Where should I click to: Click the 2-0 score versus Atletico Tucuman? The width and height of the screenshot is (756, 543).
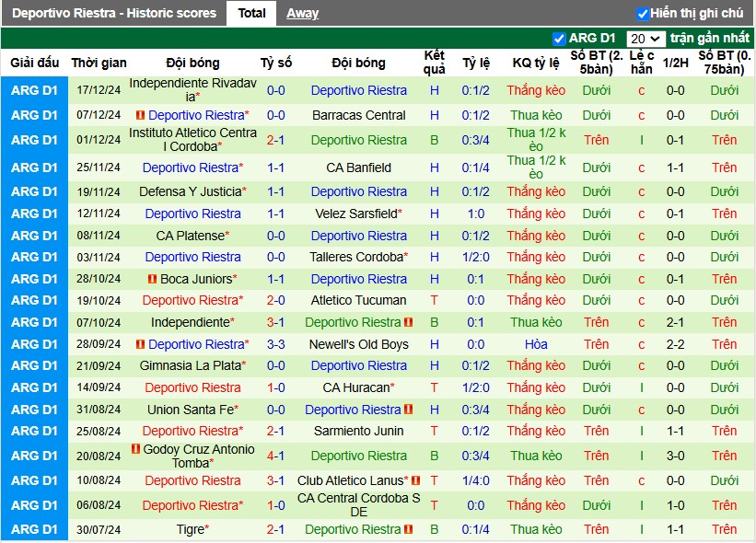[275, 300]
